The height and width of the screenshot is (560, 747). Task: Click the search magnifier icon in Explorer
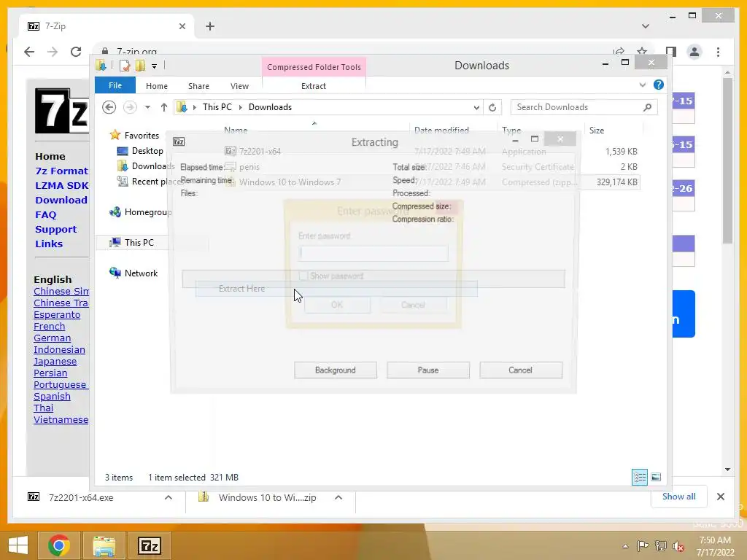[x=647, y=107]
